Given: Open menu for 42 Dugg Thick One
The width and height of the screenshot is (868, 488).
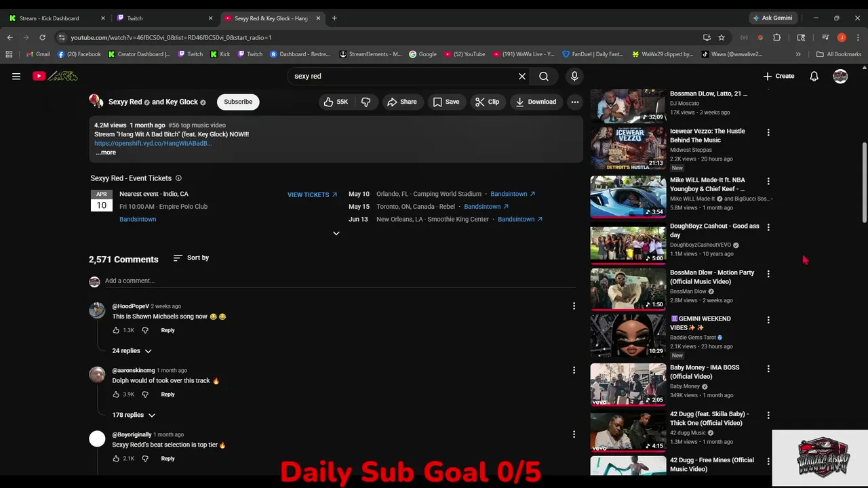Looking at the screenshot, I should (x=768, y=415).
